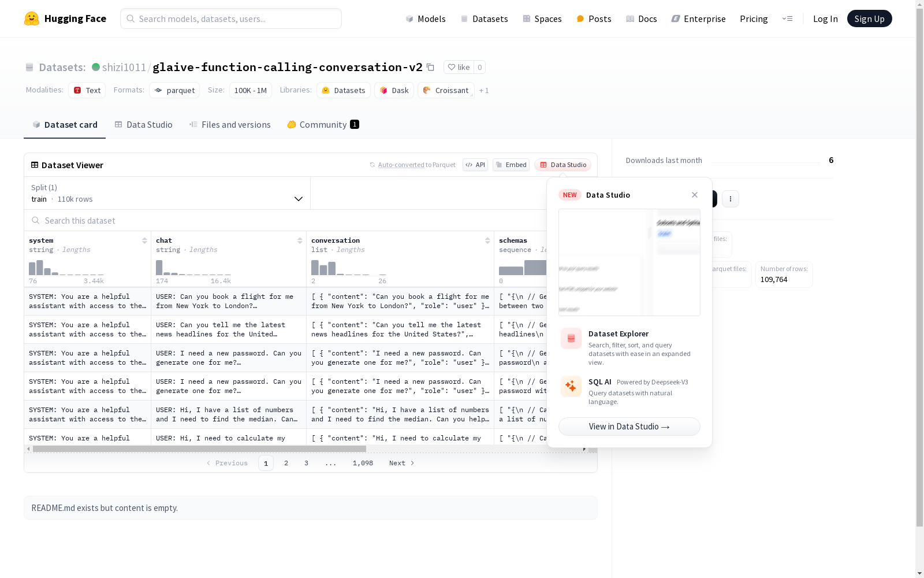Image resolution: width=924 pixels, height=578 pixels.
Task: Switch to the Community tab
Action: (323, 125)
